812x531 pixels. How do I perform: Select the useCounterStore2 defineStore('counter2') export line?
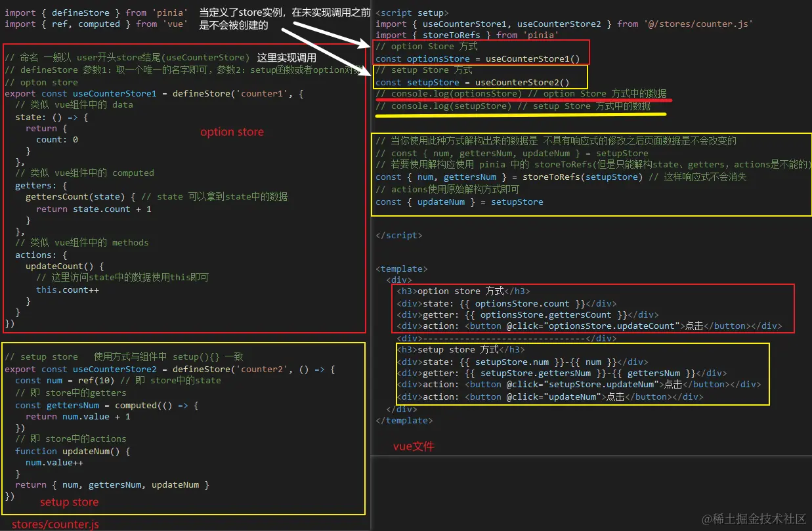pyautogui.click(x=169, y=370)
